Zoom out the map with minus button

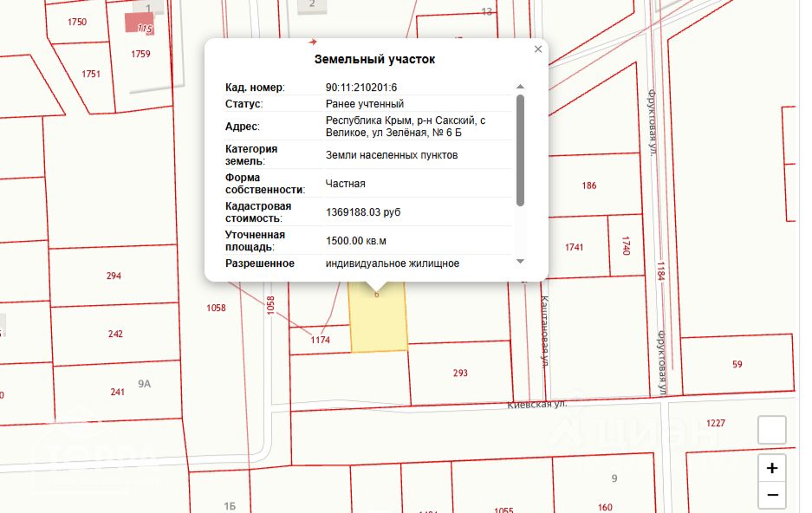click(771, 496)
